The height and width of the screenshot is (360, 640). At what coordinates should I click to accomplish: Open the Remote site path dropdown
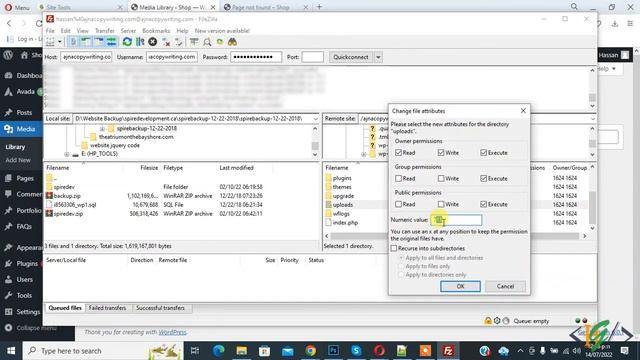coord(592,119)
